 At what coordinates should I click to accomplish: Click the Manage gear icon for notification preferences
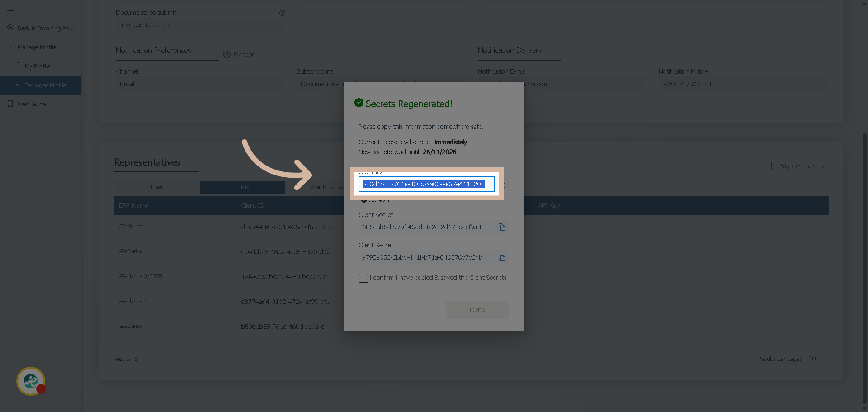tap(227, 55)
